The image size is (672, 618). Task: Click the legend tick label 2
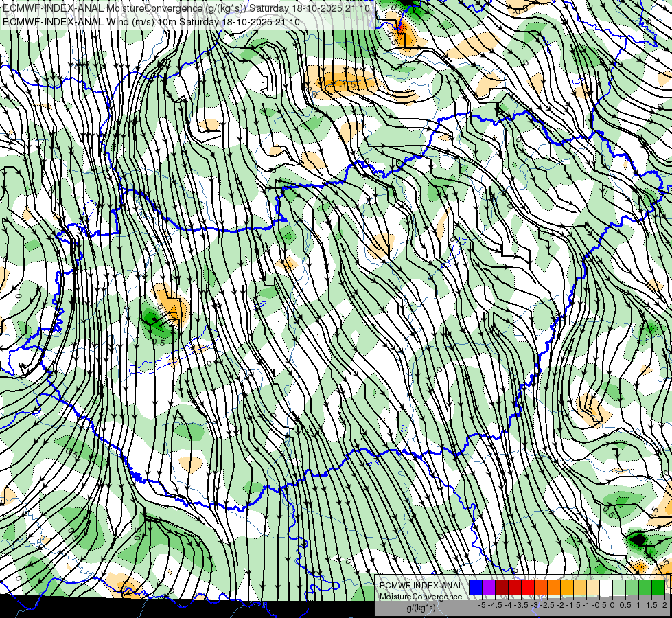tap(664, 605)
